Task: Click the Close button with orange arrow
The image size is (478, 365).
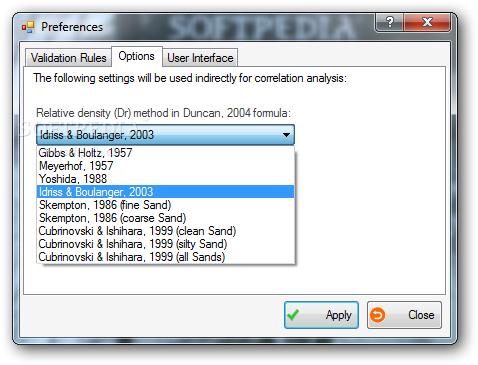Action: click(404, 315)
